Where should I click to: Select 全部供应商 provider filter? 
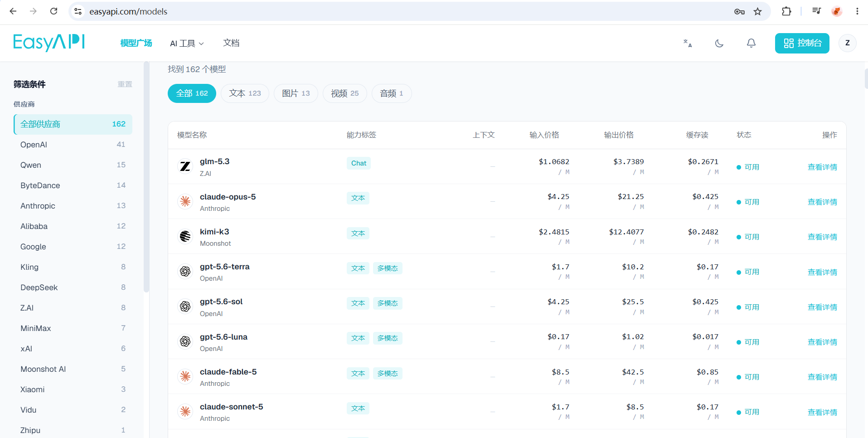73,124
